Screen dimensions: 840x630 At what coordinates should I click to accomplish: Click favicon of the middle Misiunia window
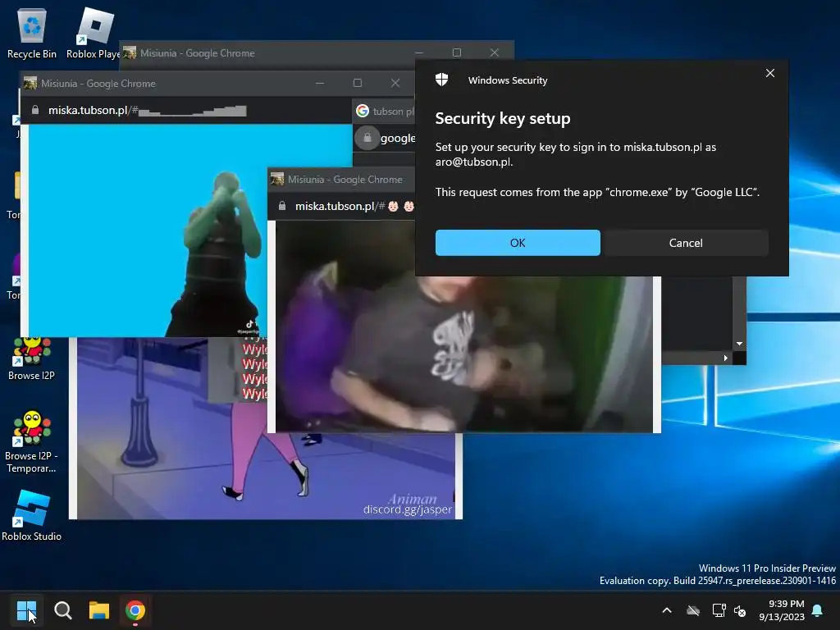(x=30, y=83)
